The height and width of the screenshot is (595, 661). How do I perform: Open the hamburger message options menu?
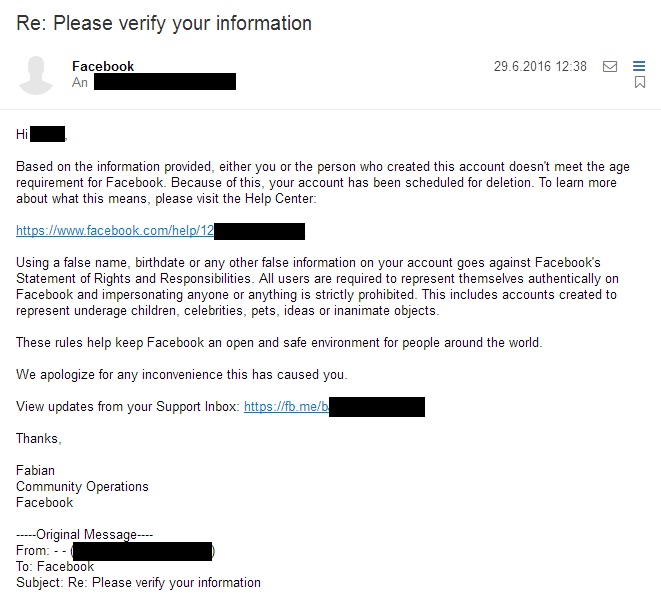(640, 67)
